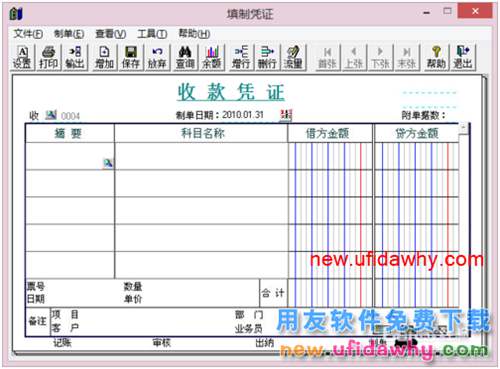
Task: Click the 数量 label
Action: coord(133,286)
